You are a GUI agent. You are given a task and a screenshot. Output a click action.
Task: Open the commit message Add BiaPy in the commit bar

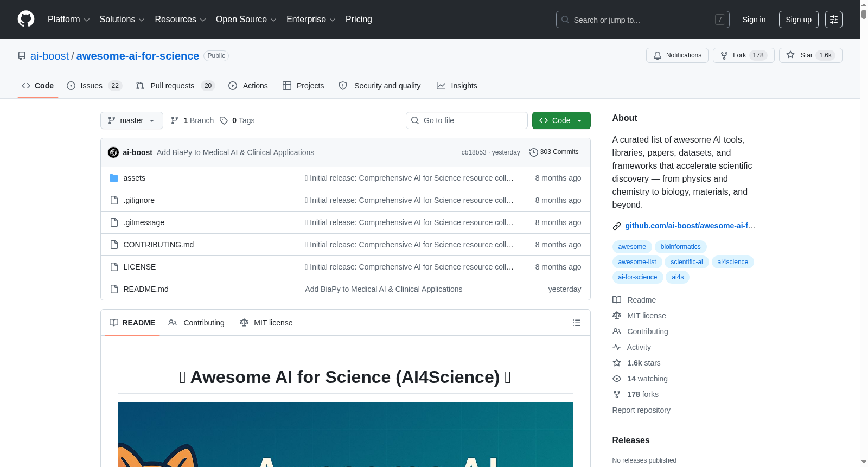point(235,152)
